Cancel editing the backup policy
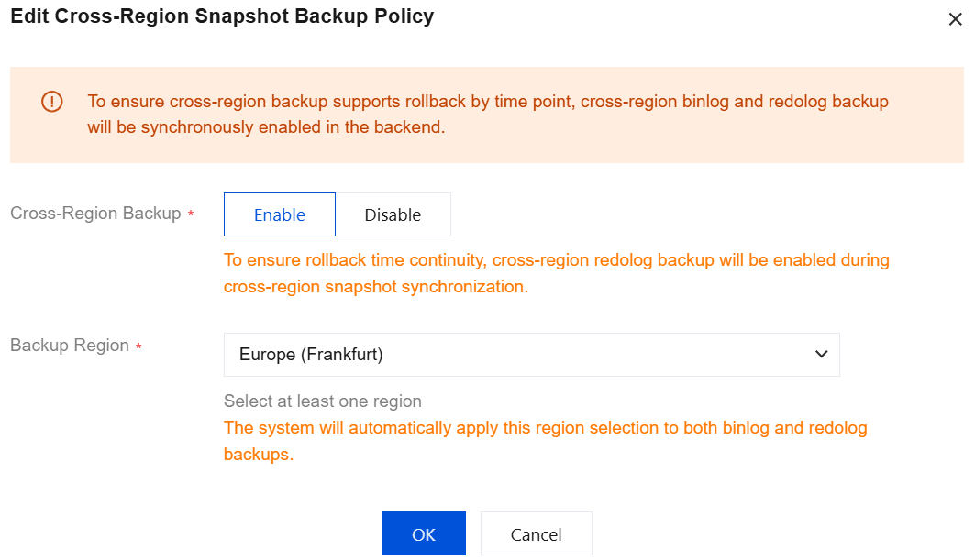This screenshot has height=560, width=975. (x=537, y=534)
